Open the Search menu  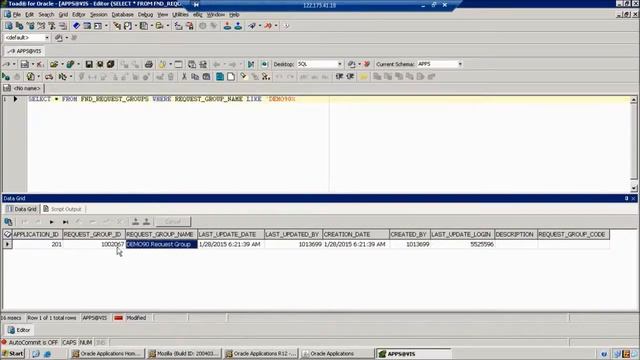point(46,14)
